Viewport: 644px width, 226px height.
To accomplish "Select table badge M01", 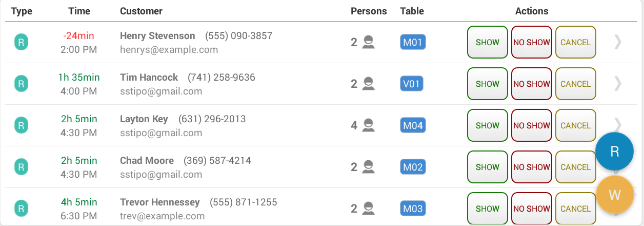I will coord(413,42).
